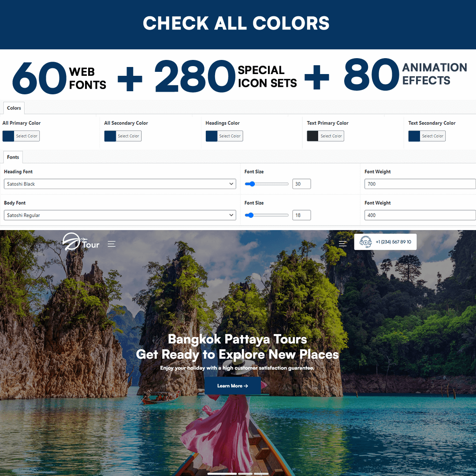The image size is (476, 476).
Task: Click the arrow on Learn More button
Action: 246,386
